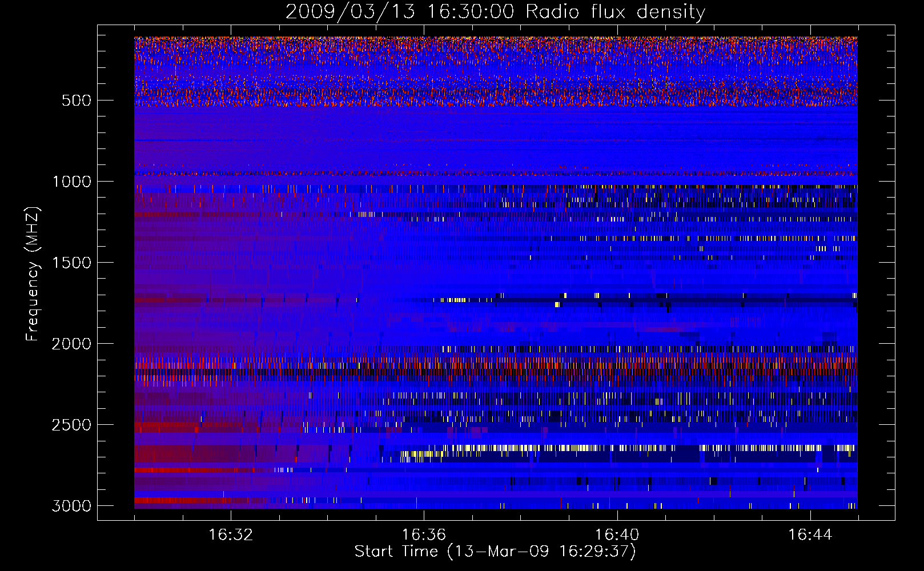Click the 1500 frequency tick label

pyautogui.click(x=72, y=263)
